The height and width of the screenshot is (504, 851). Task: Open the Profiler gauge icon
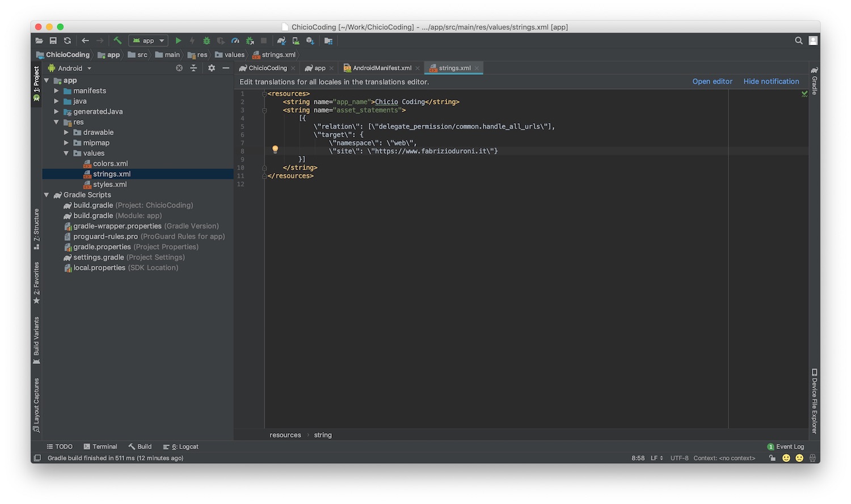point(235,41)
